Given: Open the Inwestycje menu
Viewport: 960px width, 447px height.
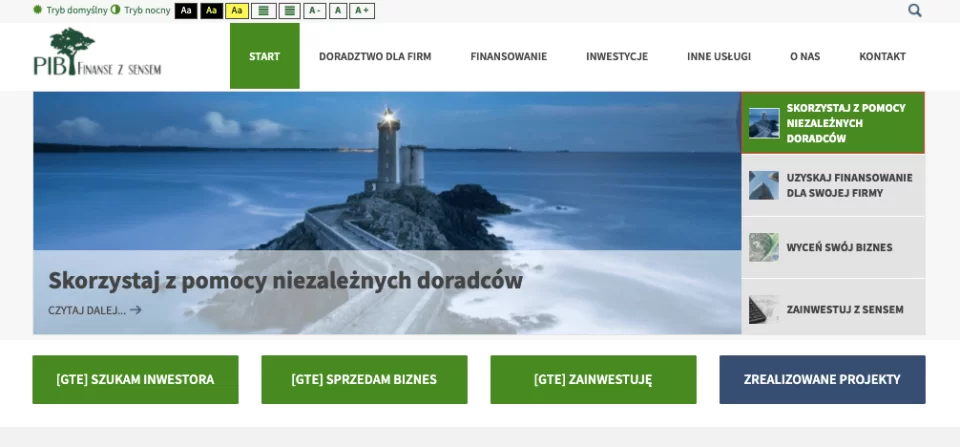Looking at the screenshot, I should (617, 56).
